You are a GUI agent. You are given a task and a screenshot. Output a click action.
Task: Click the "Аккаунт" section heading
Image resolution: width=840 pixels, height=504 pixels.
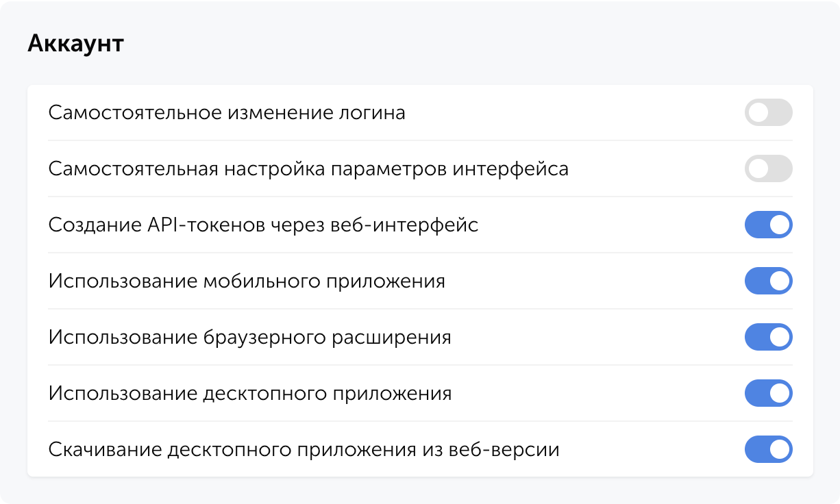click(75, 43)
